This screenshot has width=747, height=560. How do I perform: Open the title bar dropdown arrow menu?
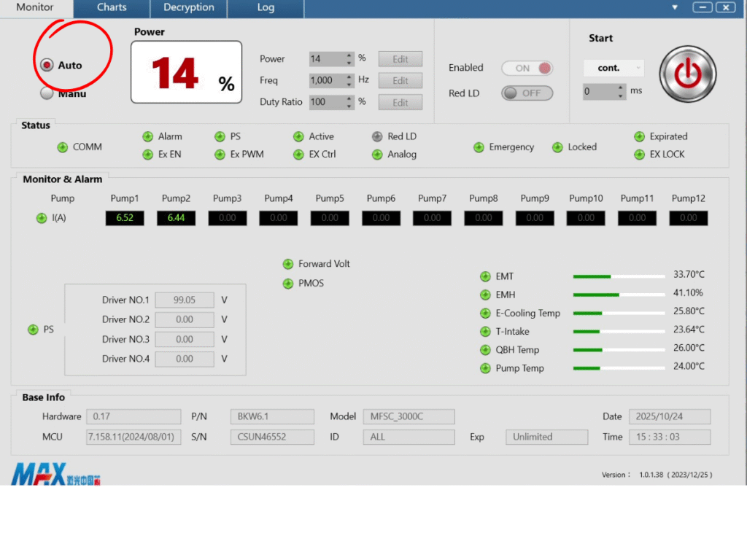[x=675, y=7]
